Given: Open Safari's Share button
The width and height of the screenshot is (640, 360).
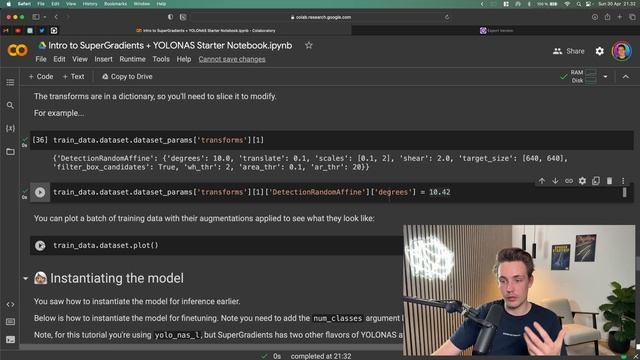Looking at the screenshot, I should 607,17.
